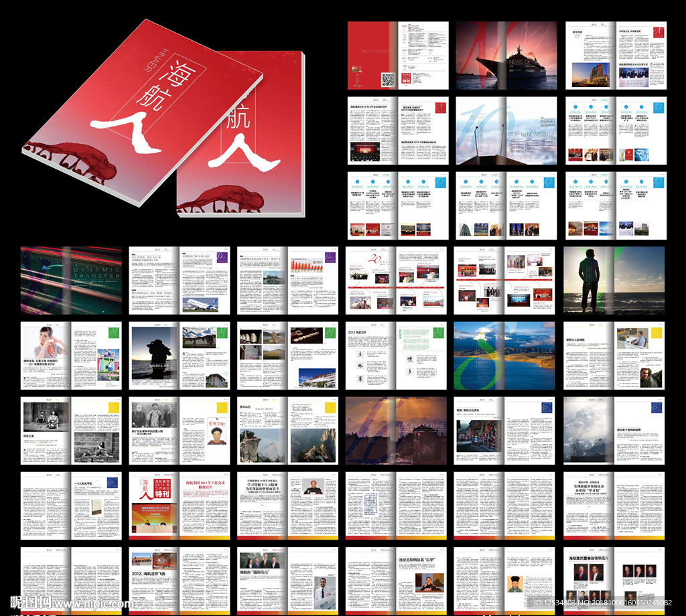Select the village crowd photo on the 现族 spread
Image resolution: width=686 pixels, height=616 pixels.
pos(478,435)
